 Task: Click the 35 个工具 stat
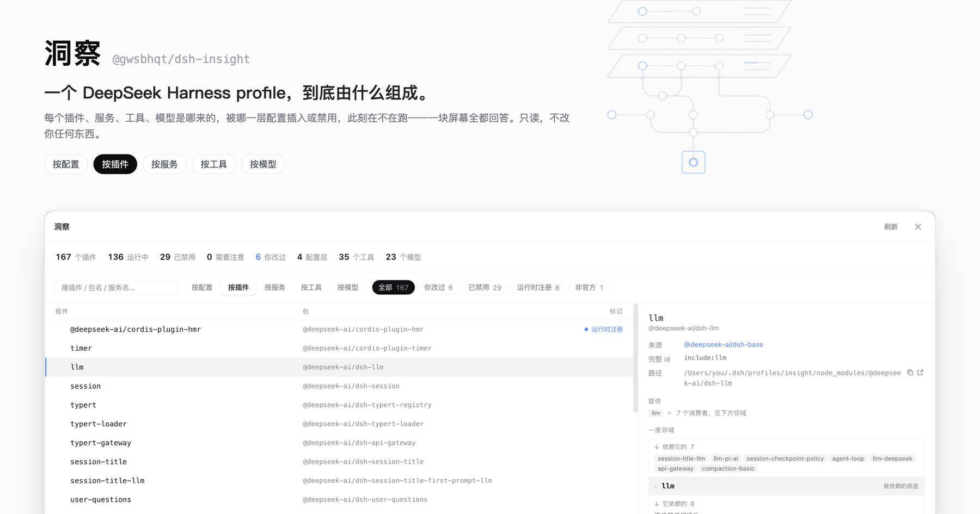pos(356,257)
